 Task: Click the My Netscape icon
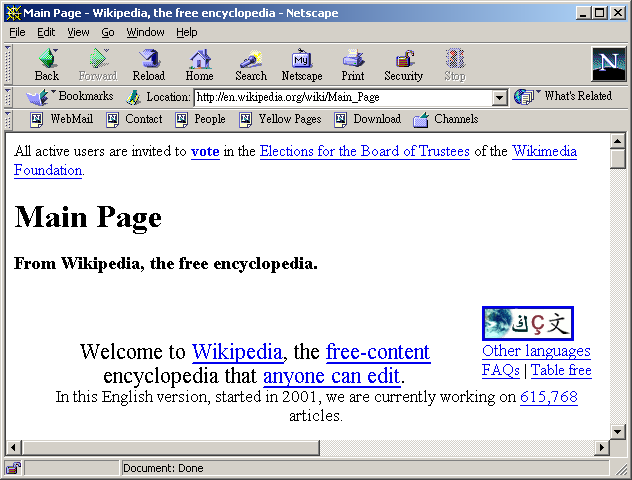tap(301, 60)
